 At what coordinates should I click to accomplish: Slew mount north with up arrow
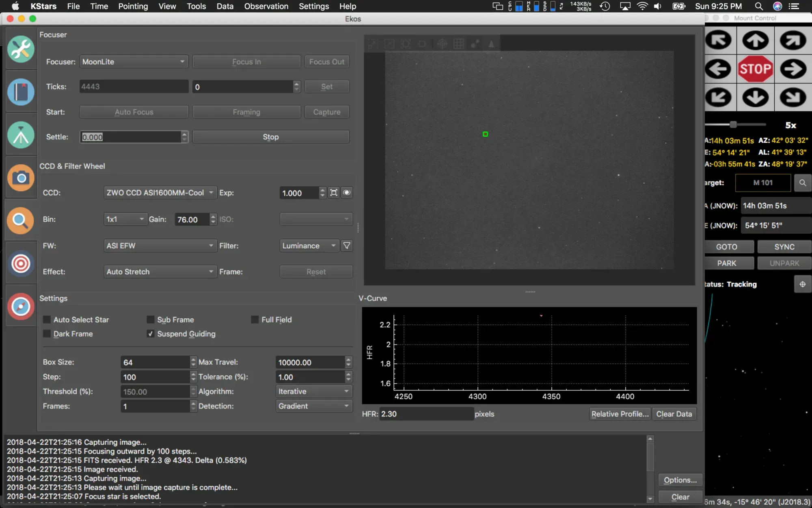pos(755,40)
